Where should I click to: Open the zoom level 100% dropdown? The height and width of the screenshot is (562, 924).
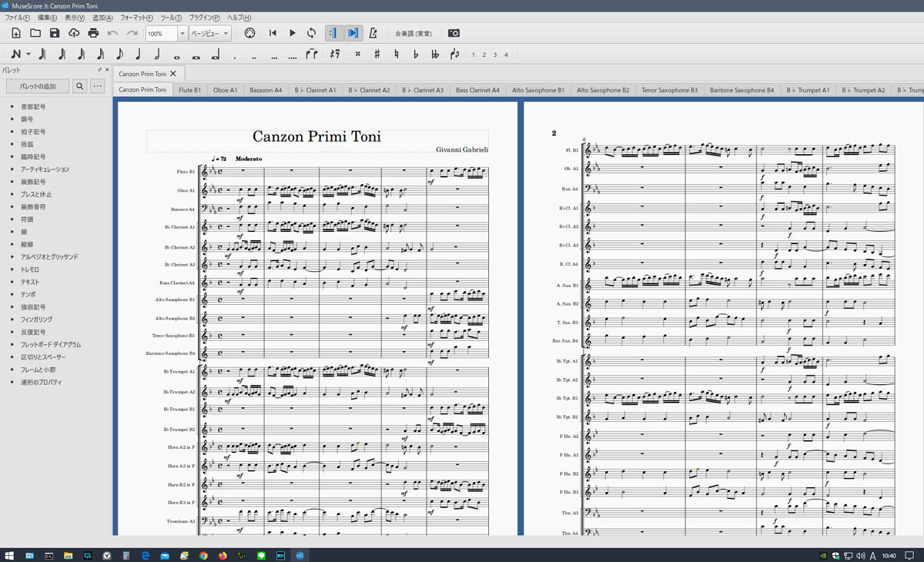pyautogui.click(x=182, y=34)
